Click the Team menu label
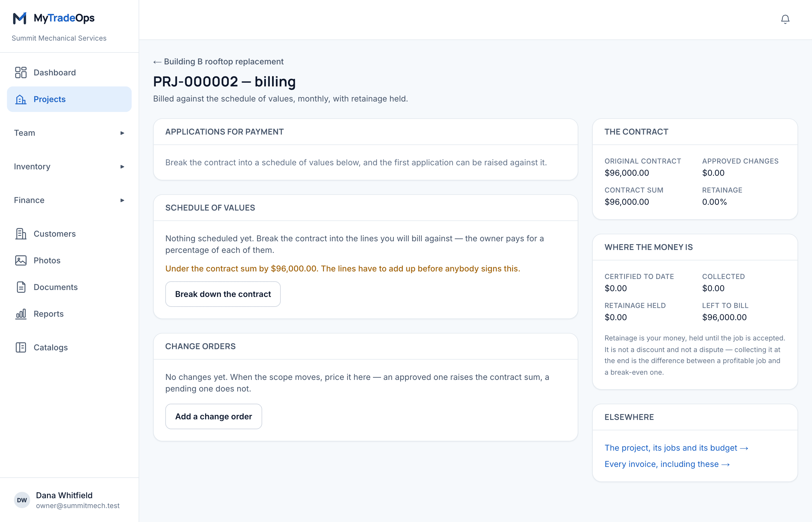812x522 pixels. click(x=24, y=133)
